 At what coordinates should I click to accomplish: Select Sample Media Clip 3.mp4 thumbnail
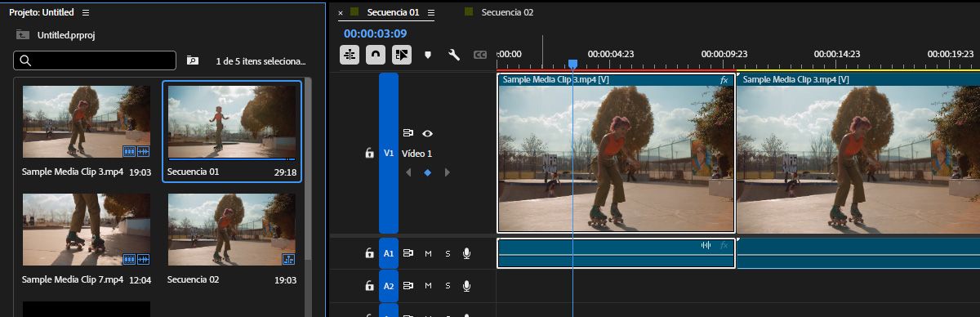click(x=87, y=122)
